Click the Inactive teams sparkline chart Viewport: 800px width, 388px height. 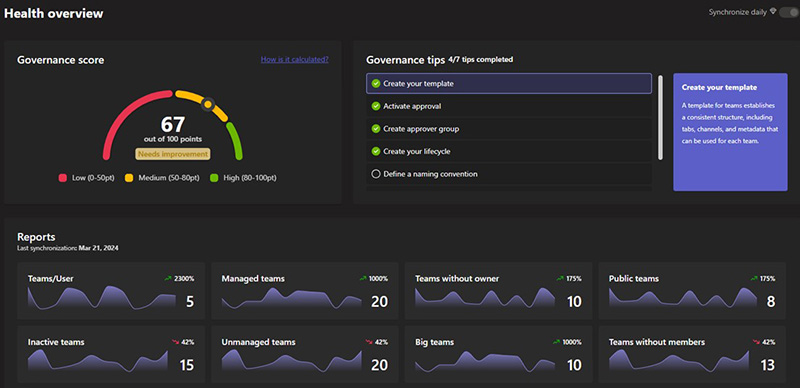97,361
